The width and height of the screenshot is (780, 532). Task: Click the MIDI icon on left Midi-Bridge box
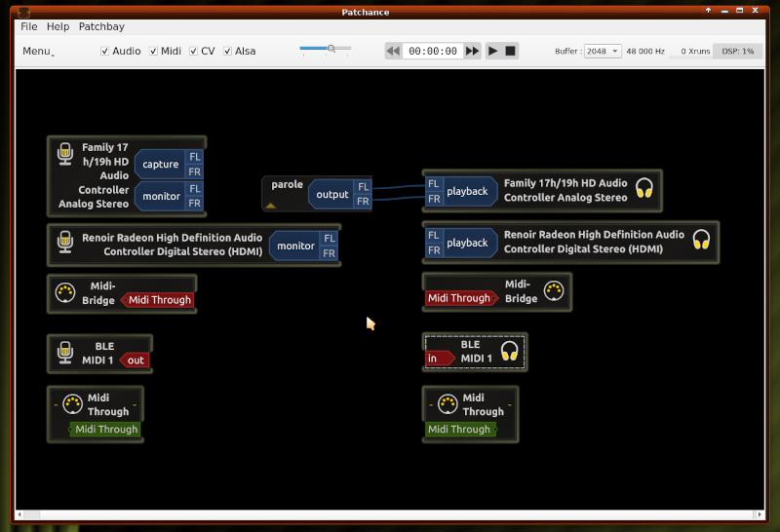click(x=65, y=292)
